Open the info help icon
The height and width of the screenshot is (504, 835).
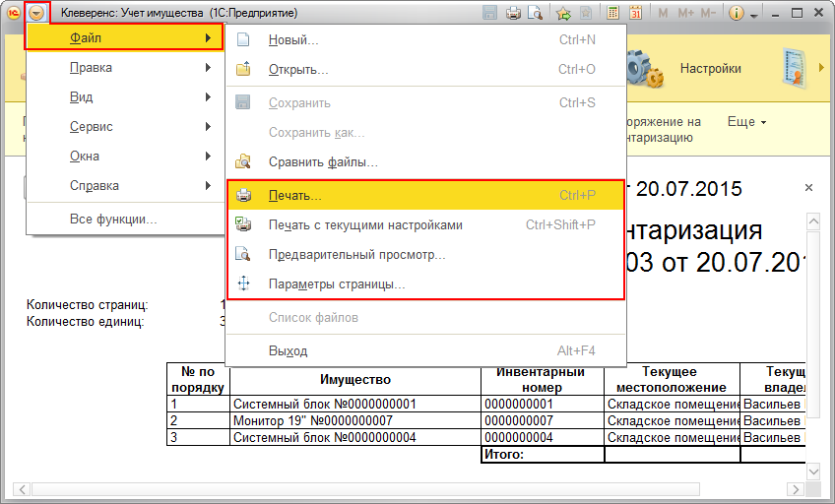point(736,13)
